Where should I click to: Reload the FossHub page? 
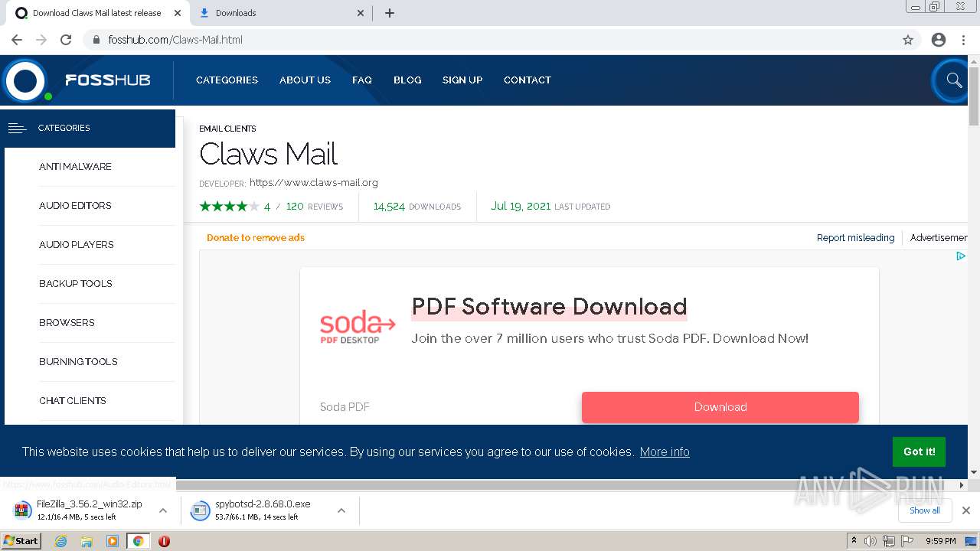click(x=66, y=40)
